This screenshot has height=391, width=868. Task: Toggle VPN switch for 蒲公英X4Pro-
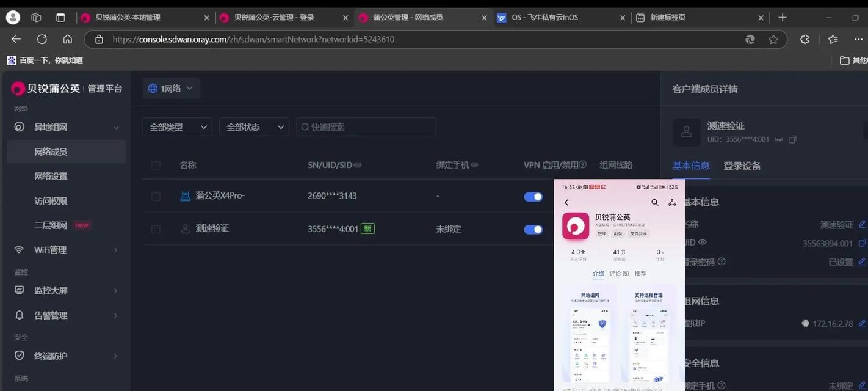point(533,197)
